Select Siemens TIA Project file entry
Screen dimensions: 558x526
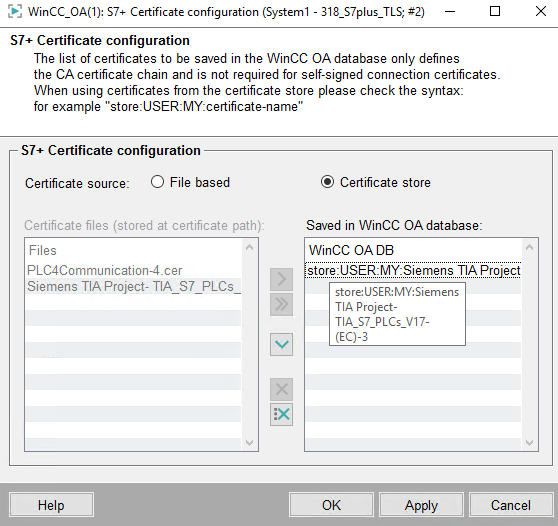click(134, 286)
